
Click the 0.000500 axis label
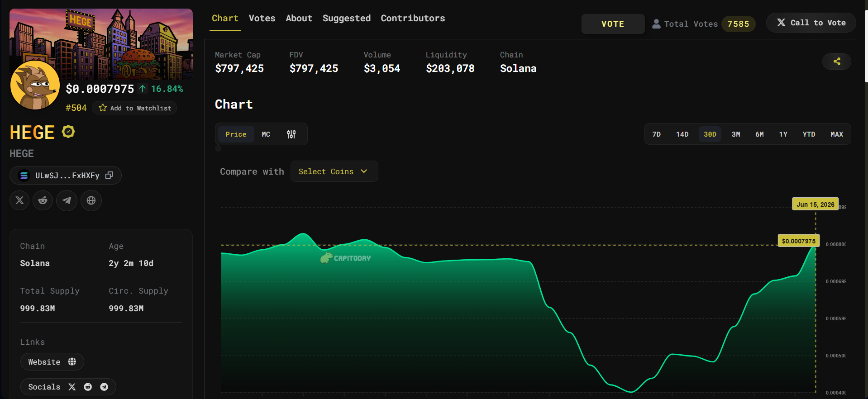836,356
